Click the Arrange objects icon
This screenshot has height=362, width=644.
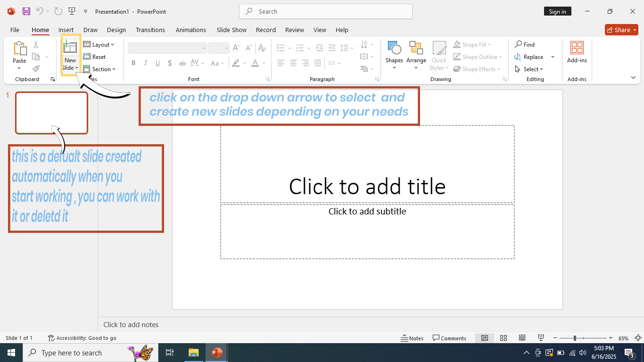coord(416,49)
